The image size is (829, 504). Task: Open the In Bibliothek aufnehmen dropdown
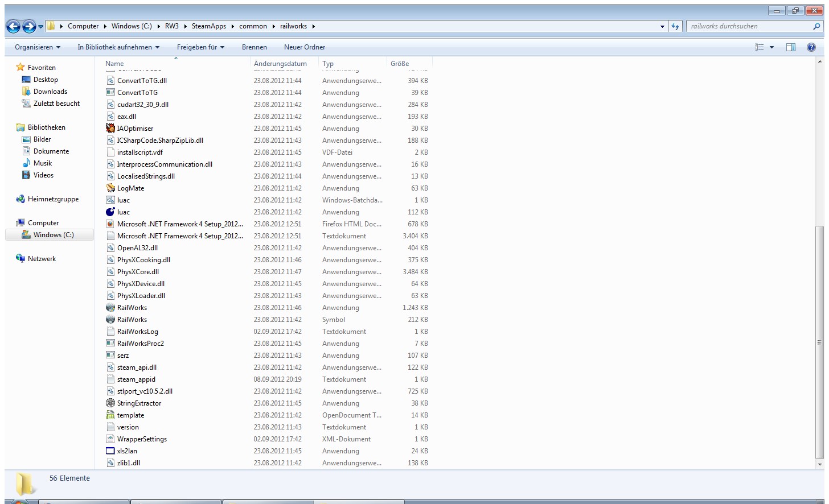point(118,47)
